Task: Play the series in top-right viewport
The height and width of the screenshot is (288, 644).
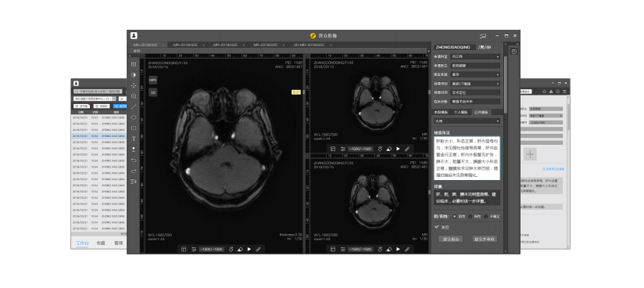Action: (x=398, y=149)
